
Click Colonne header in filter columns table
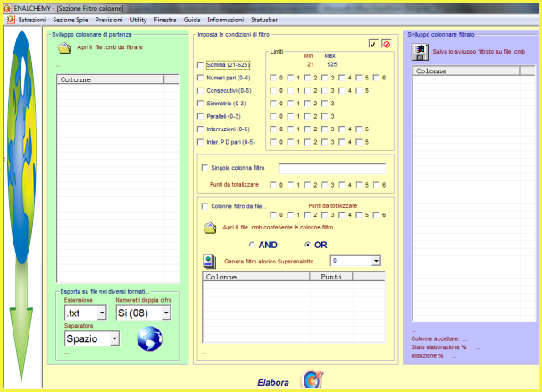[x=255, y=277]
